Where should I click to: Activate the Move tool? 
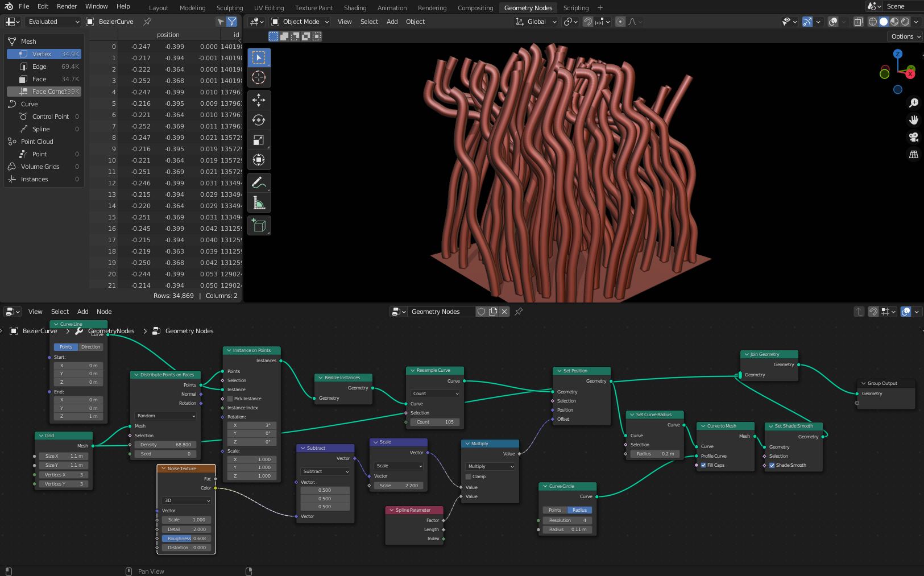click(259, 100)
